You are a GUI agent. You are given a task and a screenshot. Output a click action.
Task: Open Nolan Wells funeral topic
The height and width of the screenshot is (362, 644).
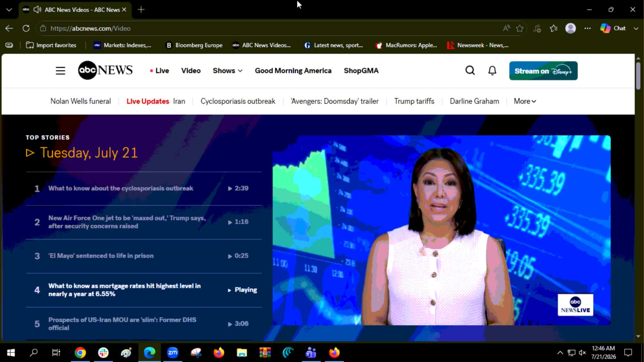tap(80, 101)
